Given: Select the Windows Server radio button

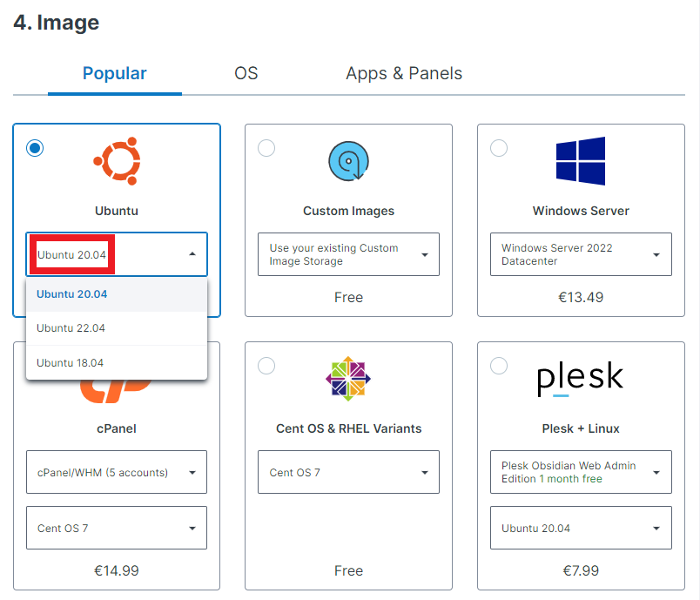Looking at the screenshot, I should pyautogui.click(x=499, y=148).
